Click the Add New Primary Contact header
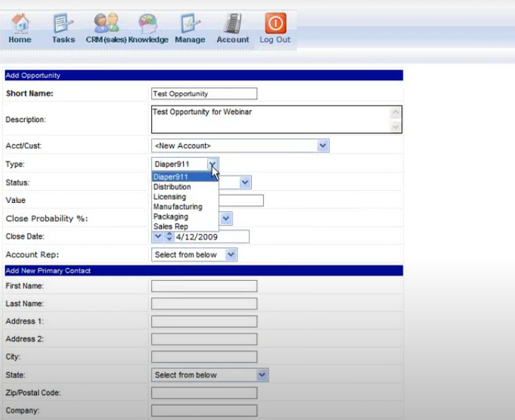Image resolution: width=515 pixels, height=420 pixels. (x=204, y=270)
